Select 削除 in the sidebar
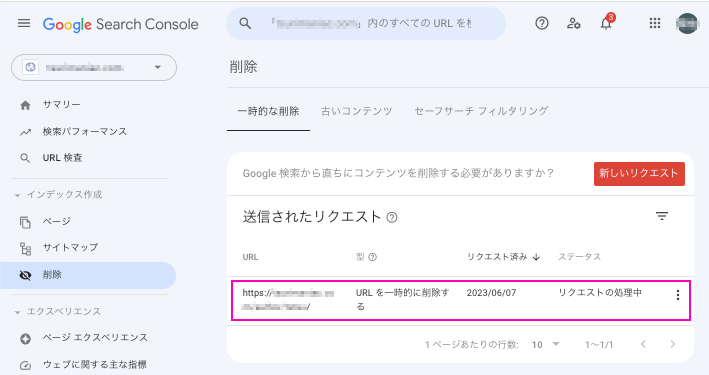This screenshot has width=709, height=375. point(88,275)
